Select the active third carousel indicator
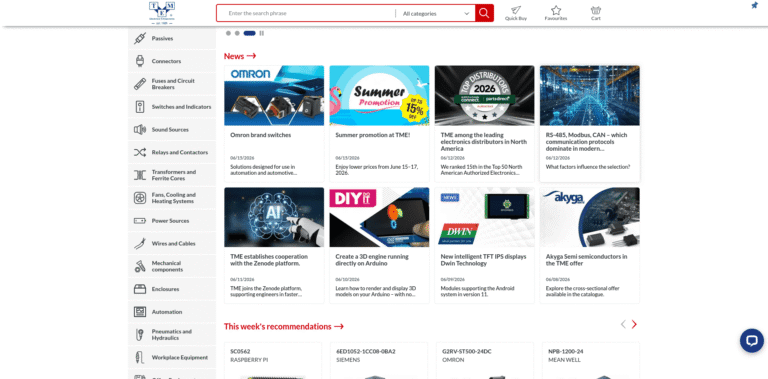768x379 pixels. pyautogui.click(x=249, y=33)
